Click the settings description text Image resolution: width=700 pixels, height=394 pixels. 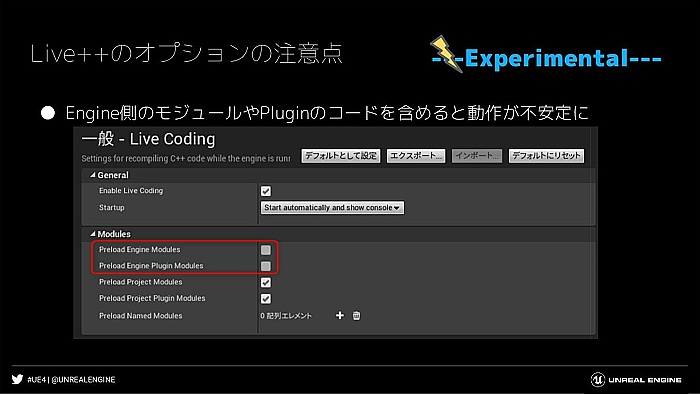tap(186, 158)
